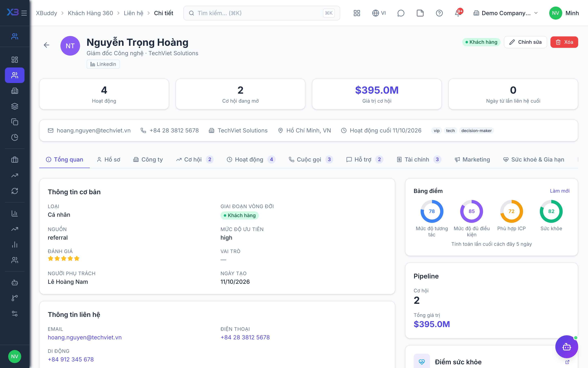Click the Chỉnh sửa button

pos(525,42)
